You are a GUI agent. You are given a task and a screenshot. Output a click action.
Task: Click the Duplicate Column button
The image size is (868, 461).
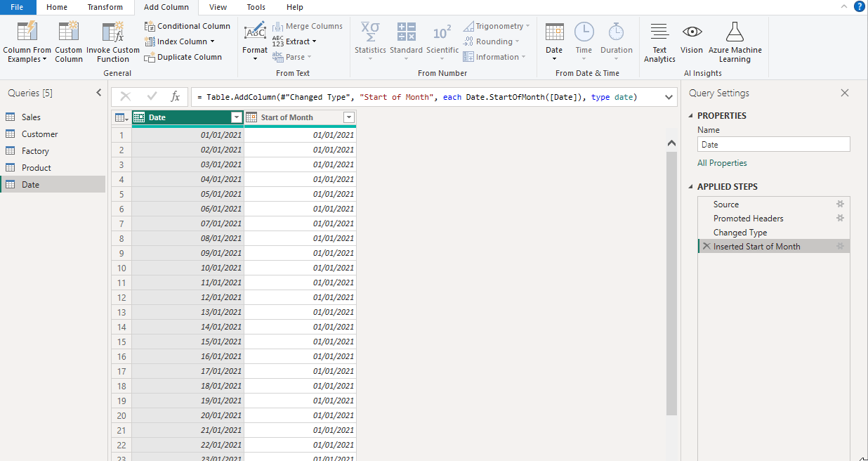pos(183,57)
